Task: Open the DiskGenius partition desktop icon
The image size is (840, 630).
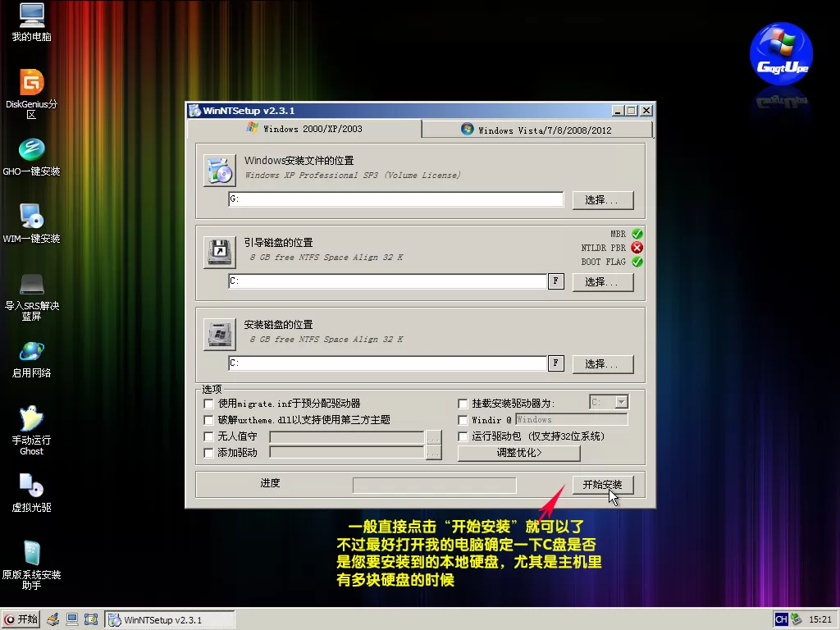Action: click(x=31, y=83)
